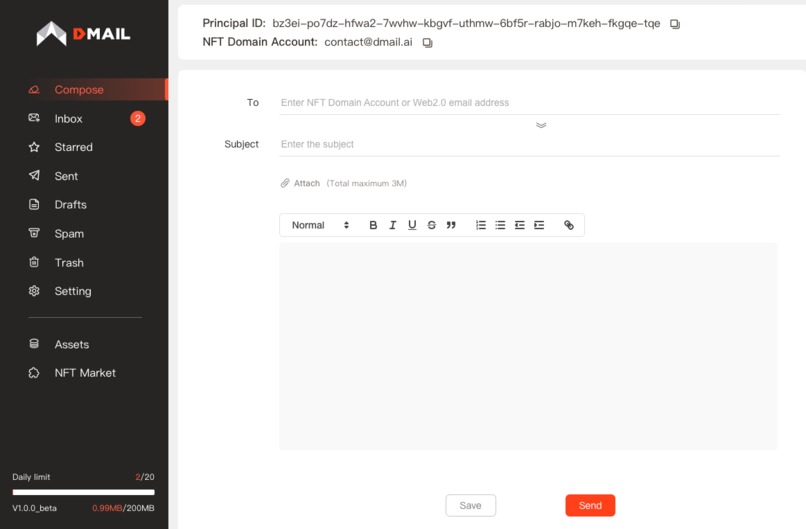Image resolution: width=806 pixels, height=529 pixels.
Task: Toggle strikethrough formatting
Action: click(x=432, y=225)
